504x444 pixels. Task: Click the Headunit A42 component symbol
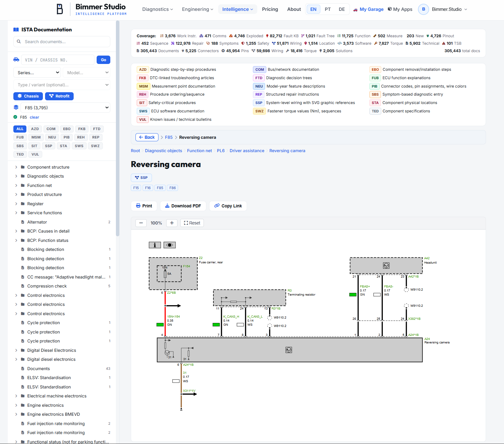coord(386,265)
